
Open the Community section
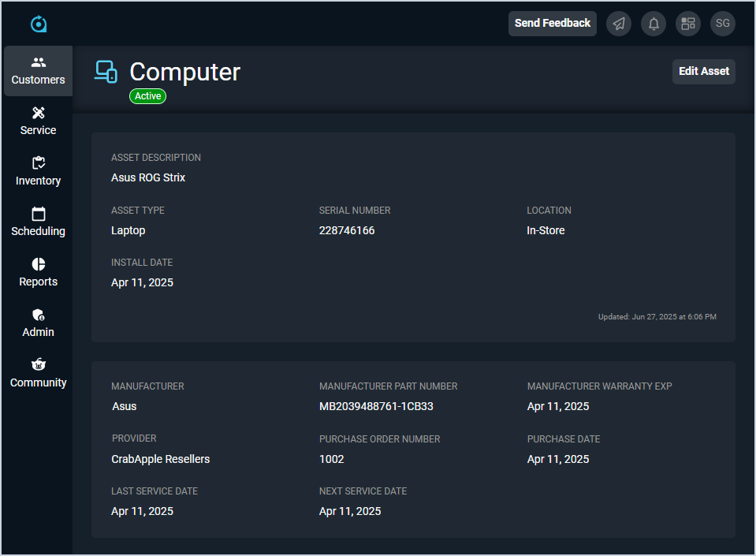(x=38, y=374)
